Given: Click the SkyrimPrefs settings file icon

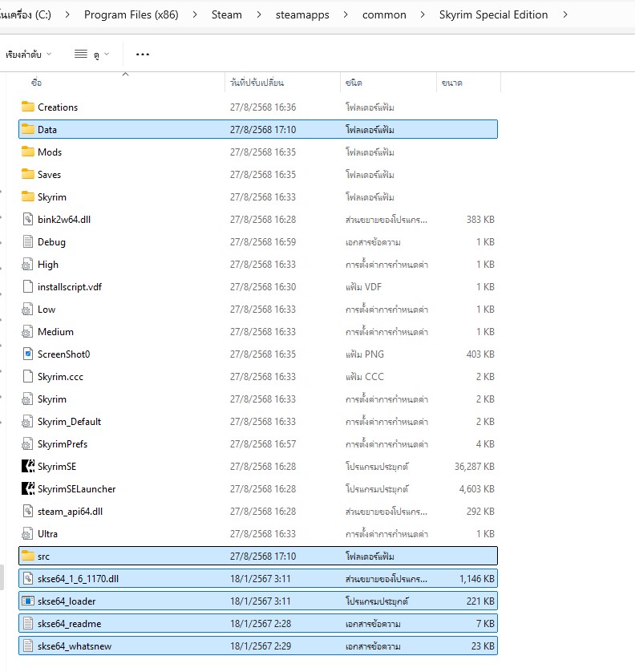Looking at the screenshot, I should pyautogui.click(x=28, y=443).
